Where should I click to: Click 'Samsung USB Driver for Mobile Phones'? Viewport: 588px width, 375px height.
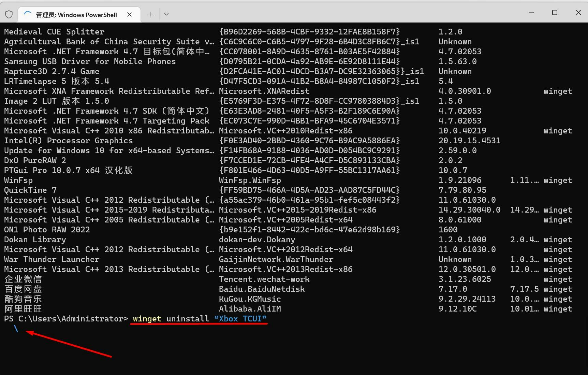90,61
